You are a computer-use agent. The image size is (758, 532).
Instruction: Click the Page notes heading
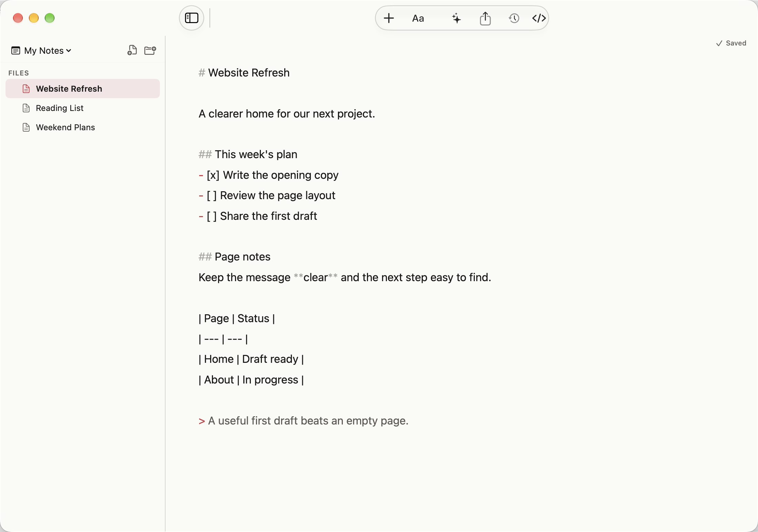[243, 257]
